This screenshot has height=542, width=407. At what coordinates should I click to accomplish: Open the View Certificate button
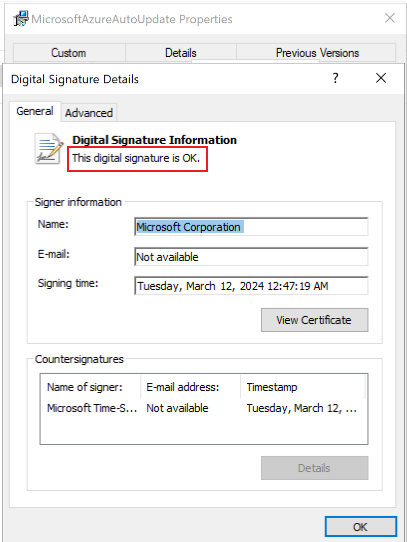(314, 320)
